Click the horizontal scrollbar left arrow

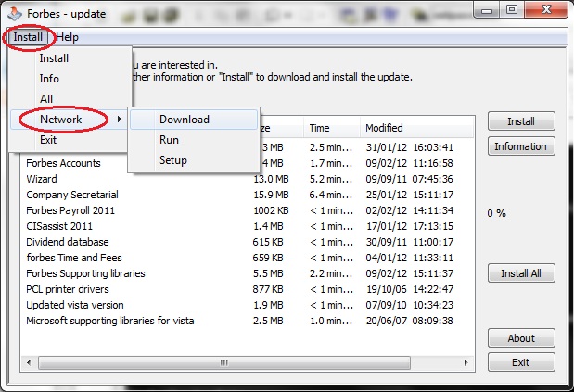(x=29, y=362)
